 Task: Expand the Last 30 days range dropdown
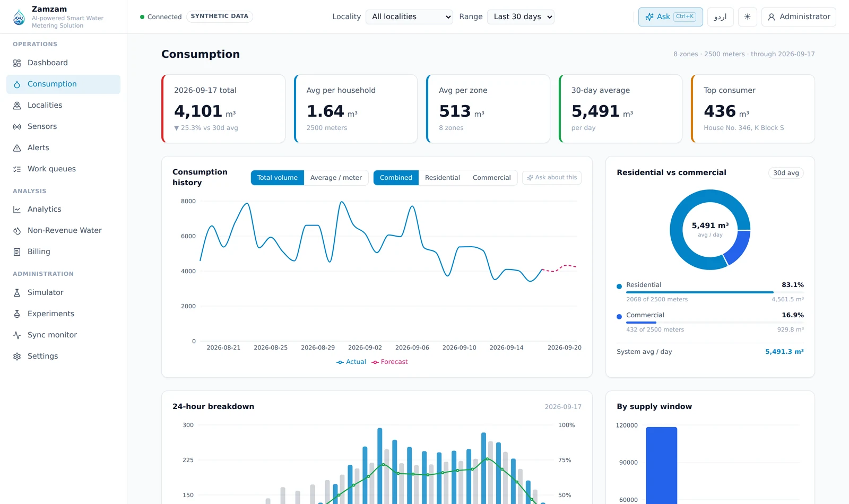(x=521, y=17)
